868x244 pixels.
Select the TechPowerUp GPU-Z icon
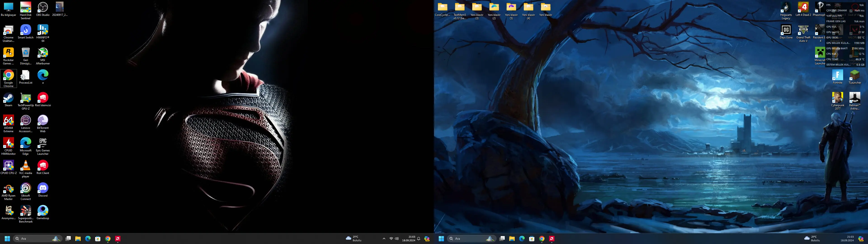[26, 101]
